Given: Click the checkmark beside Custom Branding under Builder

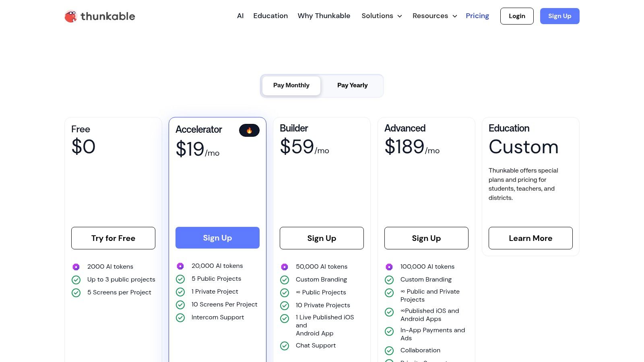Looking at the screenshot, I should 285,280.
